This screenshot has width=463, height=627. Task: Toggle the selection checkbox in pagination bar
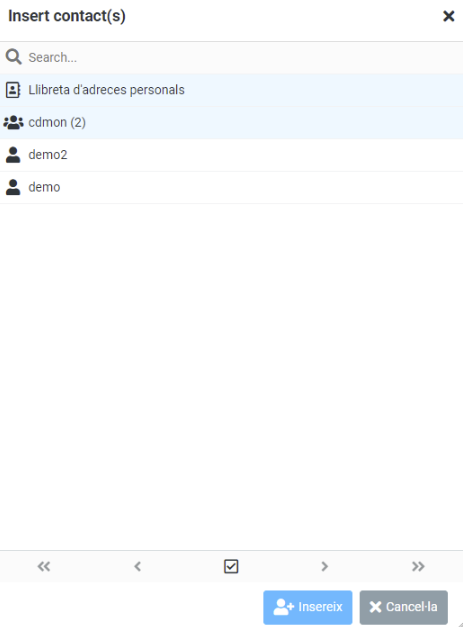(x=231, y=566)
